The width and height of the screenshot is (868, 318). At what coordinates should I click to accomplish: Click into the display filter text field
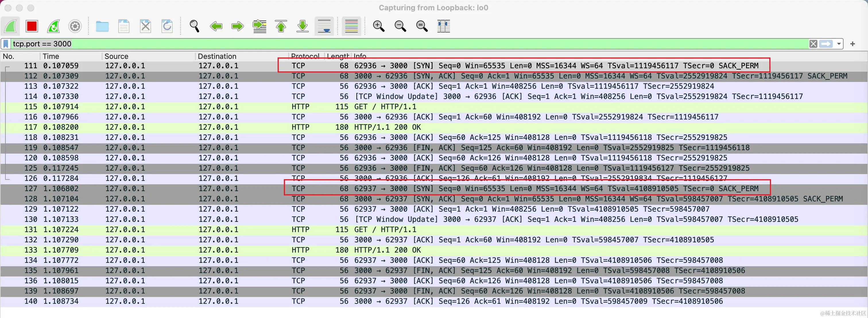pos(404,44)
